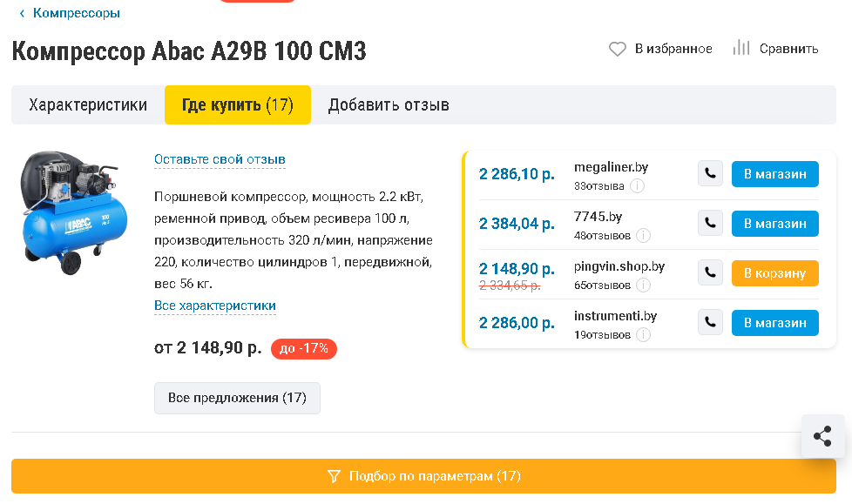
Task: Click title Компрессор Abac A29B 100 CM3
Action: (x=189, y=51)
